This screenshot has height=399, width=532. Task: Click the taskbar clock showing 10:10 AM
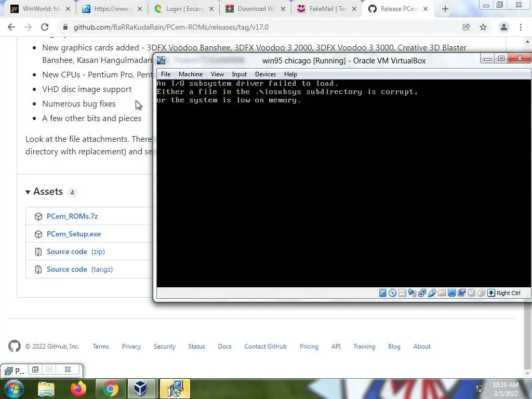click(506, 389)
